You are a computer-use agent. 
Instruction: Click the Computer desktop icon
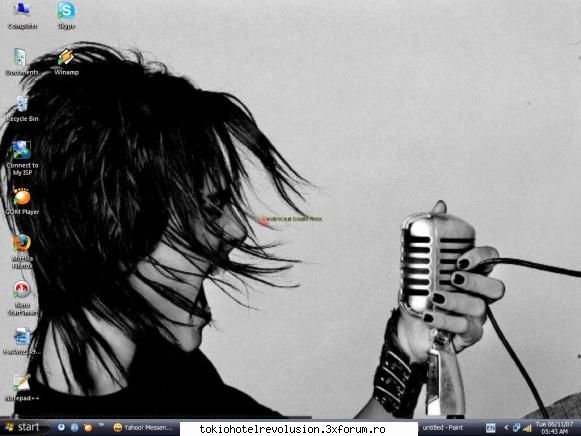pyautogui.click(x=22, y=16)
